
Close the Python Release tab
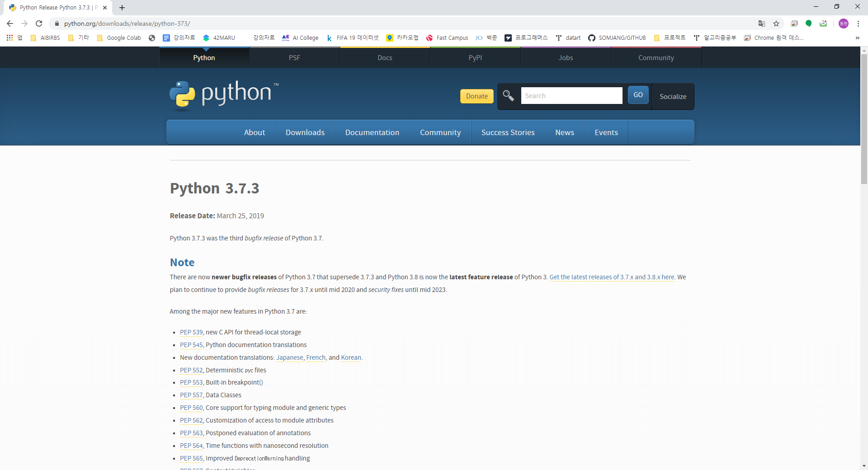pos(105,8)
